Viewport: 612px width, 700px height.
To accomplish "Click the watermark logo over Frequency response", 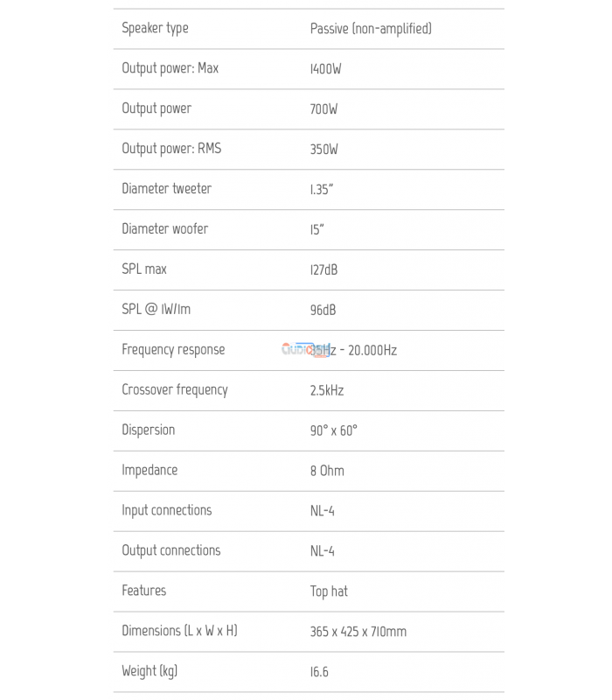I will point(306,350).
